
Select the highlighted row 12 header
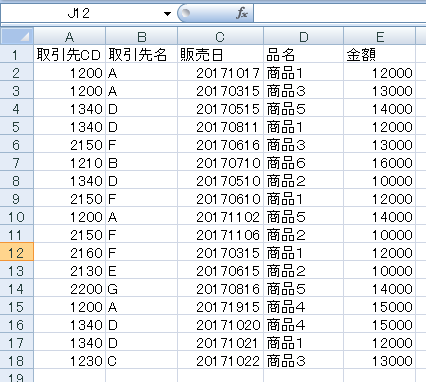pos(17,253)
